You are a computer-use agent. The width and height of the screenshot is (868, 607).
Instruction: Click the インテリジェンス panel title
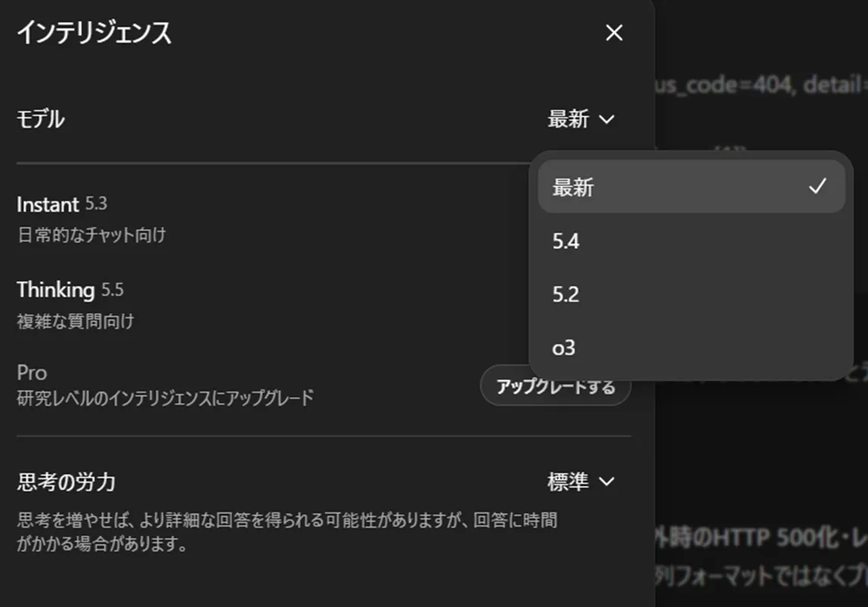(x=94, y=32)
